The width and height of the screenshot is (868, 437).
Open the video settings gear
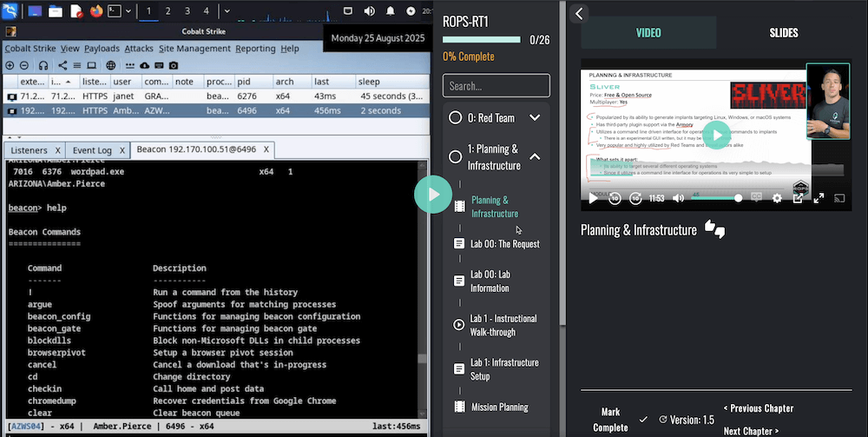(777, 198)
